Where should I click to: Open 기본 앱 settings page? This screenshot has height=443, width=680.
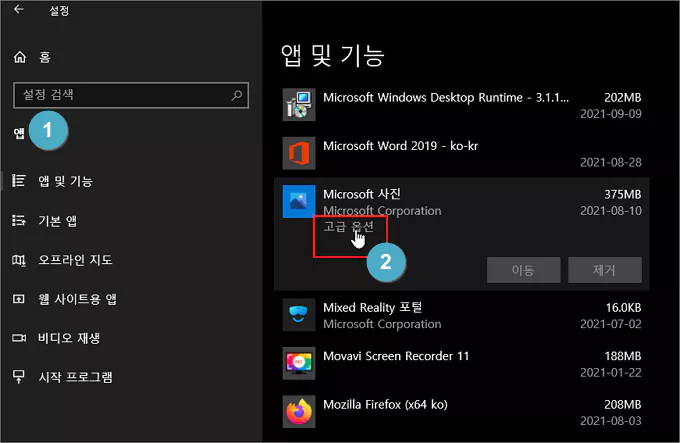[58, 221]
